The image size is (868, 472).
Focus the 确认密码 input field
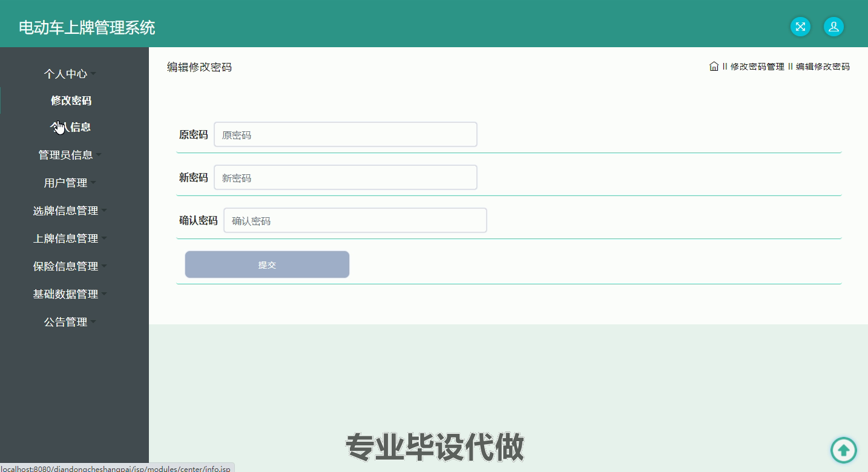(x=355, y=220)
